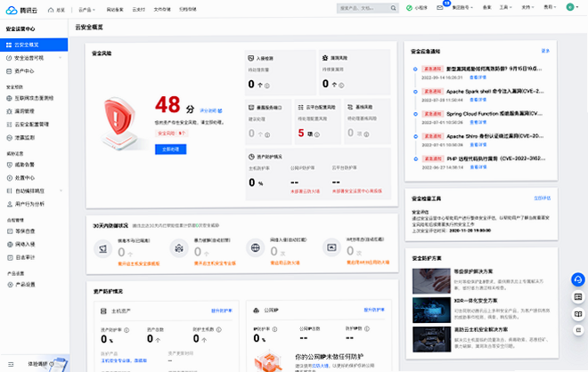Focus the product search input field
The image size is (588, 372).
[x=363, y=8]
